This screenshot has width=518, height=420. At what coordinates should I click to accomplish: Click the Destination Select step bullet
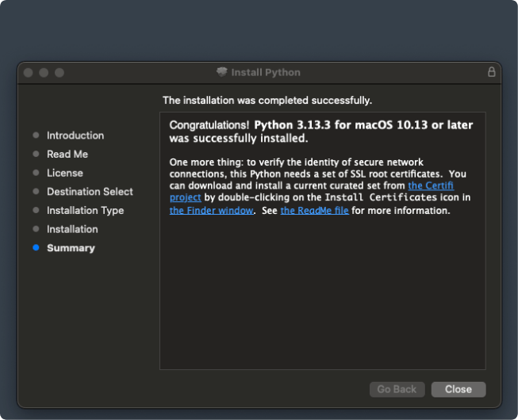pyautogui.click(x=36, y=191)
